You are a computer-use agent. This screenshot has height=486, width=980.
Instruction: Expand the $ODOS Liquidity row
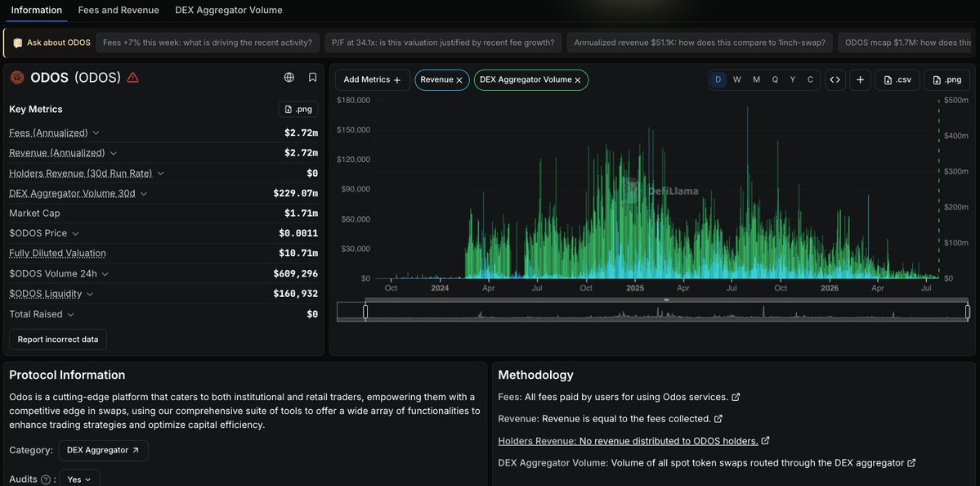click(90, 294)
